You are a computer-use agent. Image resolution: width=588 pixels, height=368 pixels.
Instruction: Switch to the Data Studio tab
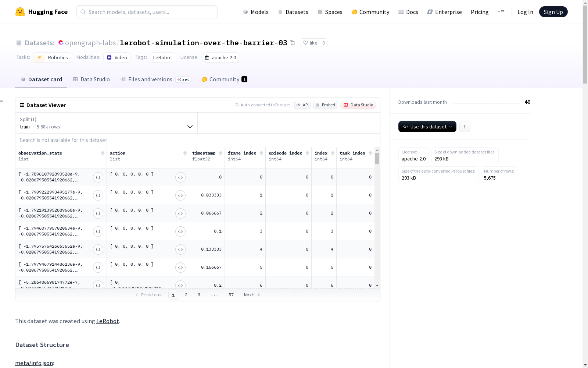coord(92,79)
